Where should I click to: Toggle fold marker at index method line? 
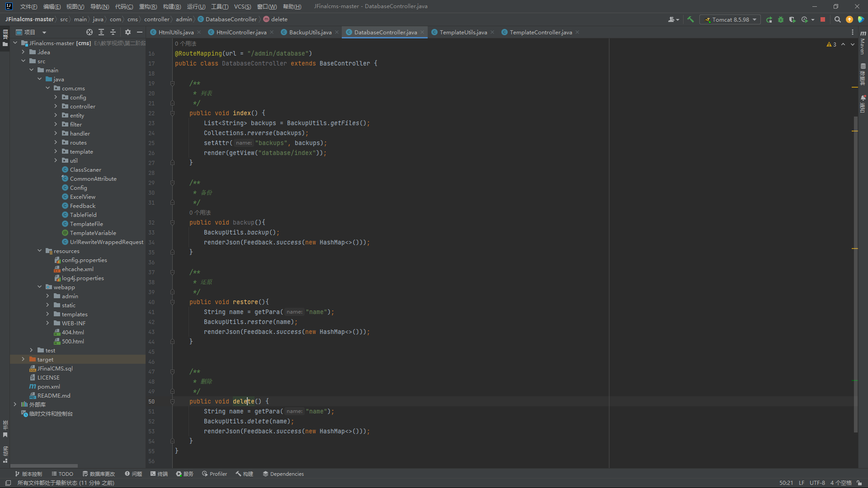point(172,113)
